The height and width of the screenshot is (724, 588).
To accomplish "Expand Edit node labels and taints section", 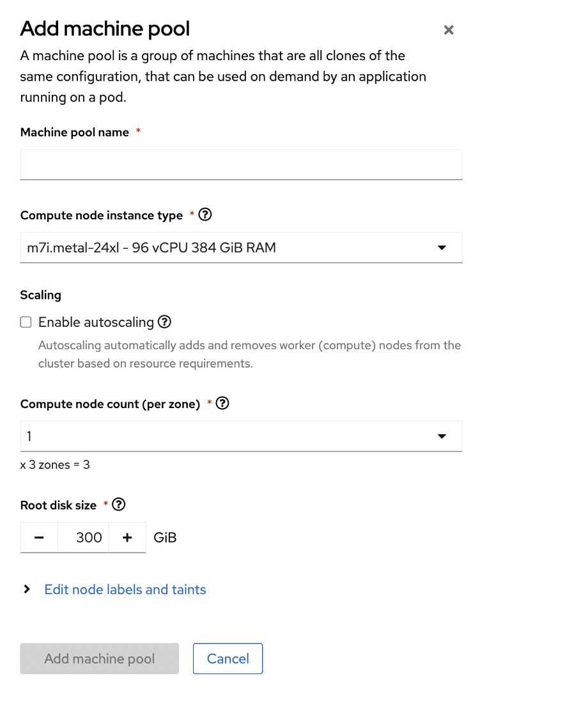I will pyautogui.click(x=125, y=589).
